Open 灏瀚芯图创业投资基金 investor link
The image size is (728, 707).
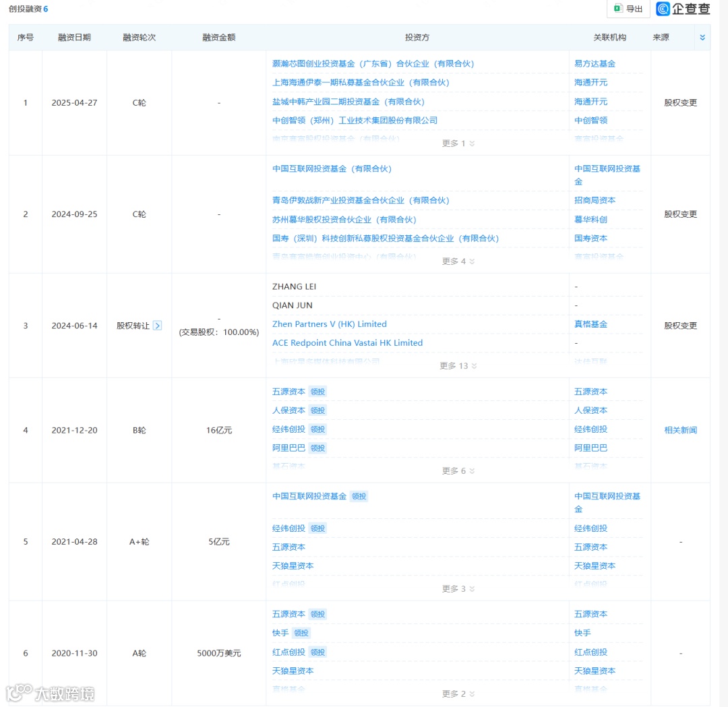tap(373, 63)
